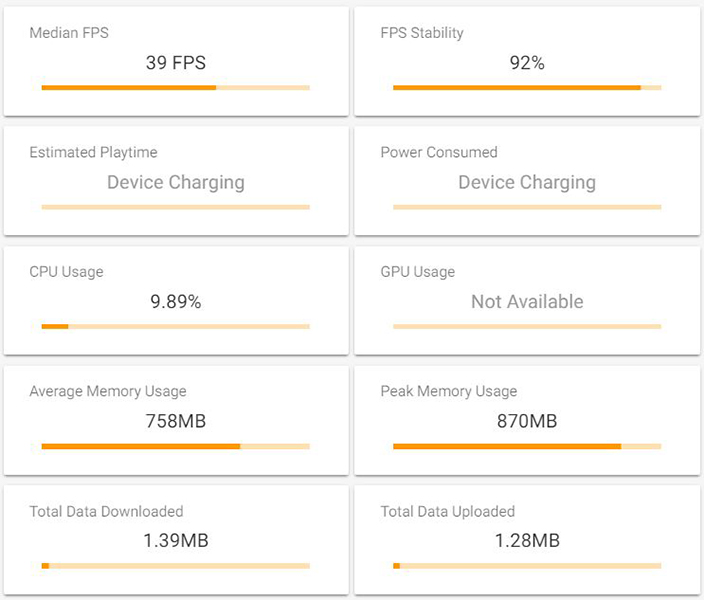Click the 870MB Peak Memory value
704x600 pixels.
pos(527,421)
